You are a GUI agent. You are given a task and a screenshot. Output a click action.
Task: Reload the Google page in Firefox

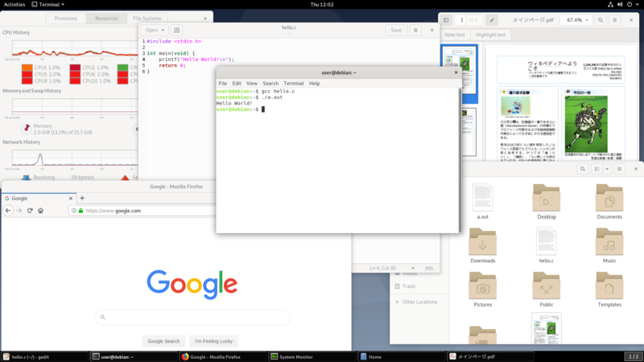[30, 211]
